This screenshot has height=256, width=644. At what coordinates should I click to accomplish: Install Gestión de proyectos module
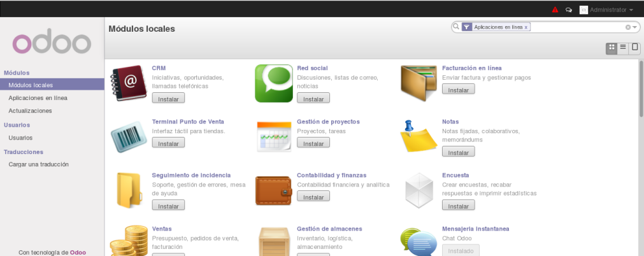click(x=313, y=143)
